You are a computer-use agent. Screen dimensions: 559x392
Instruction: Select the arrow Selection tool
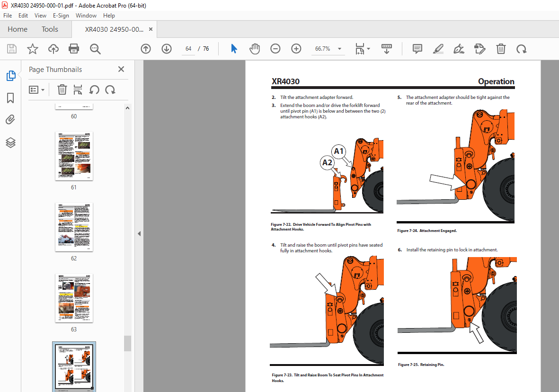(x=234, y=49)
